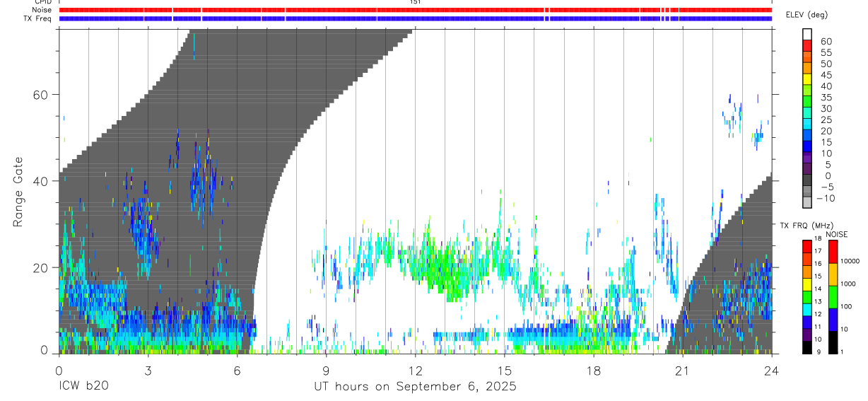Click the 'NOISE' legend title
Screen dimensions: 868x401
pos(836,234)
